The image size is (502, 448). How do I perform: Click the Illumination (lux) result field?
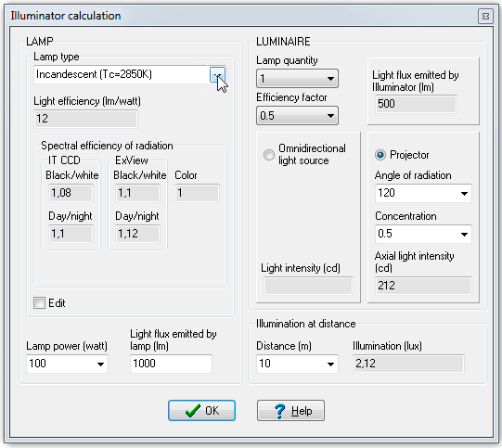(408, 364)
